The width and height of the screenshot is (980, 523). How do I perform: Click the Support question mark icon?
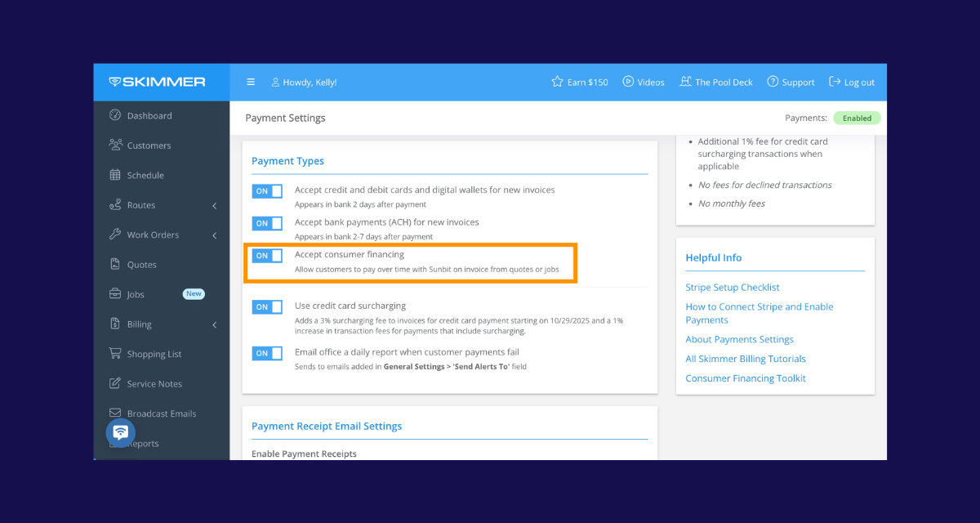click(773, 82)
